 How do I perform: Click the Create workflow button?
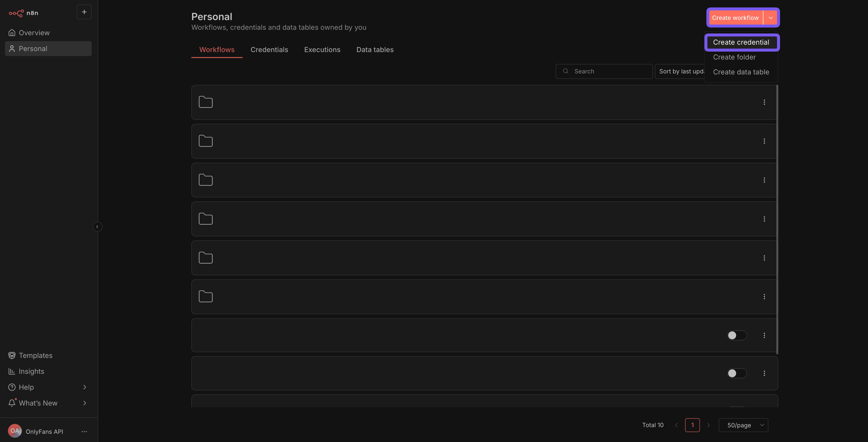[x=735, y=18]
